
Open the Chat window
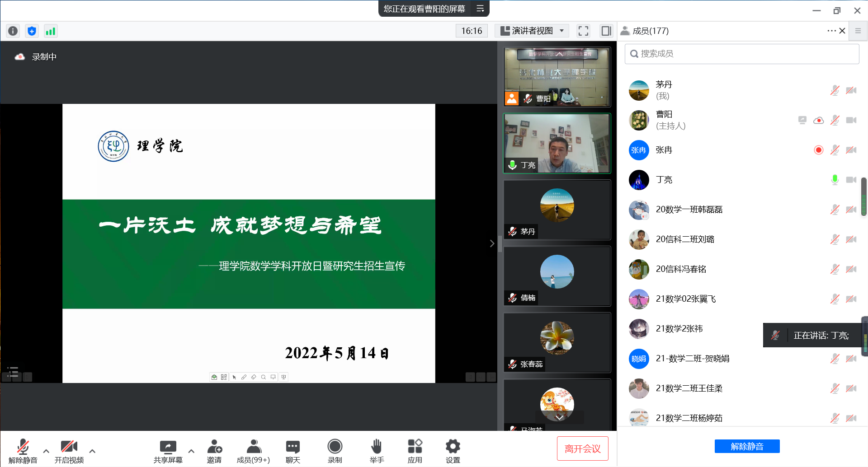292,451
